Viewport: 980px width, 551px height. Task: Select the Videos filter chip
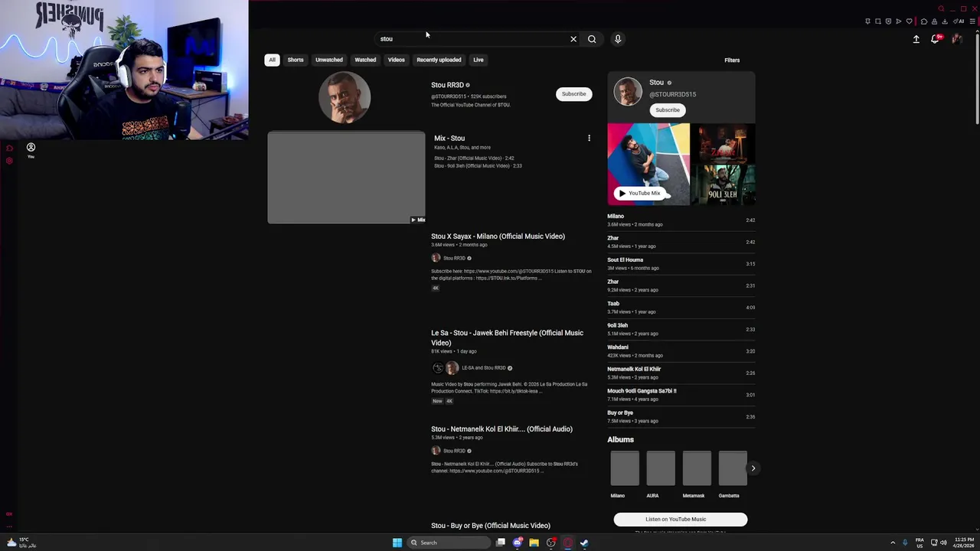tap(396, 60)
